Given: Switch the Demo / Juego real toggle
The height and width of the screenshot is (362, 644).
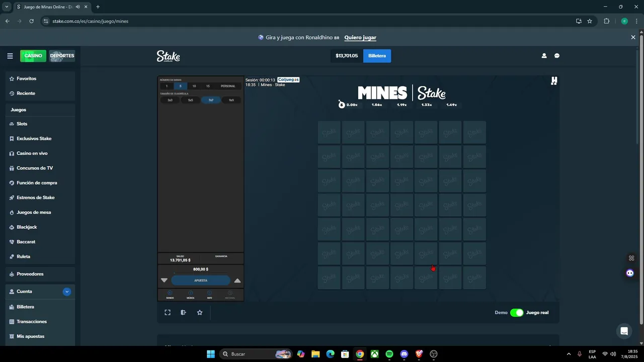Looking at the screenshot, I should coord(517,313).
